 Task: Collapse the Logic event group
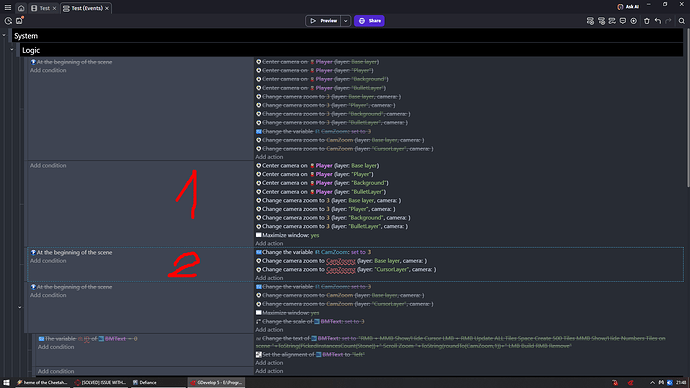pos(12,50)
